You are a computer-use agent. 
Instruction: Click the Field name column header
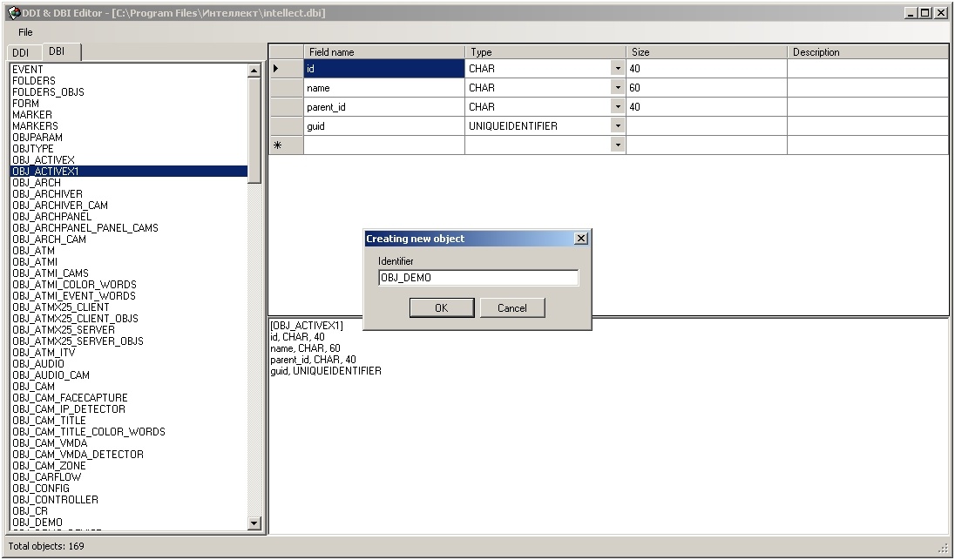383,52
